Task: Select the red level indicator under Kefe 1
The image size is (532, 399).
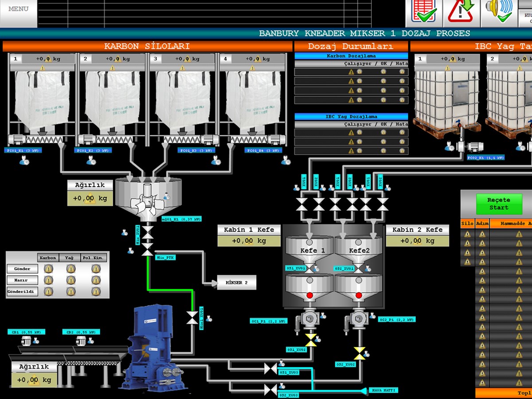Action: (309, 295)
